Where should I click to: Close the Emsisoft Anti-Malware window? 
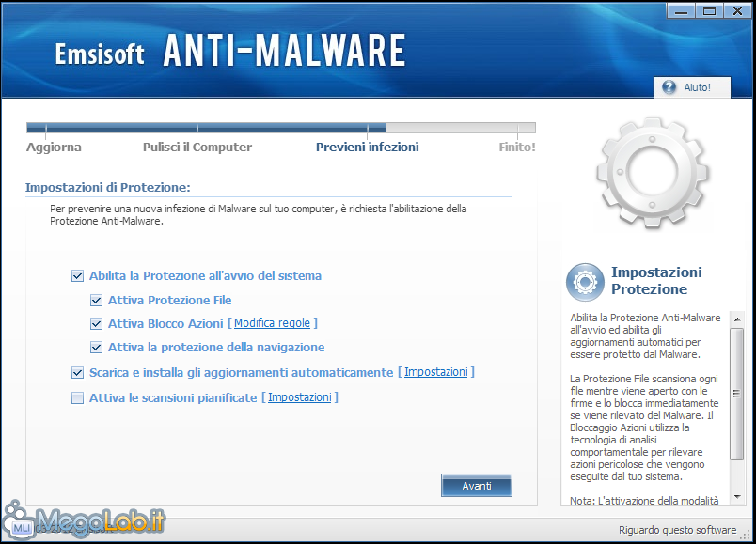click(737, 10)
